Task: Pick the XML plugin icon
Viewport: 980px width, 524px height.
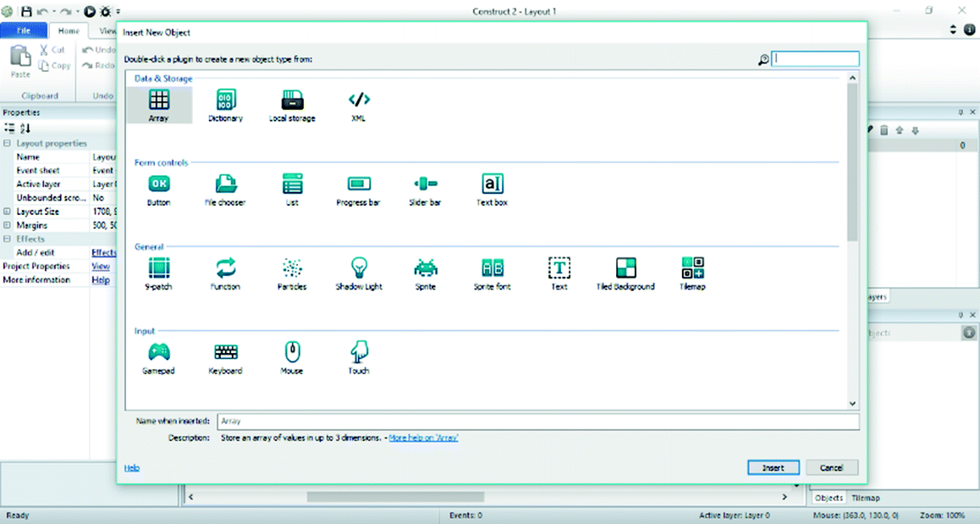Action: point(358,101)
